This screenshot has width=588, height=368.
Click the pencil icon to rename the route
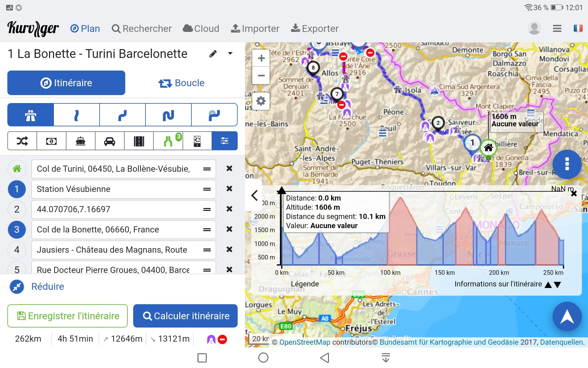point(213,54)
